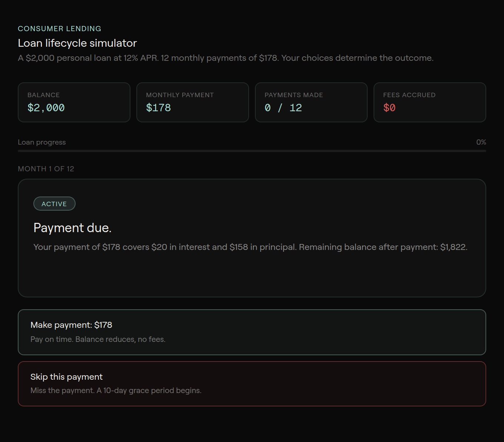Select the $178 monthly payment value
This screenshot has width=504, height=442.
click(x=158, y=108)
